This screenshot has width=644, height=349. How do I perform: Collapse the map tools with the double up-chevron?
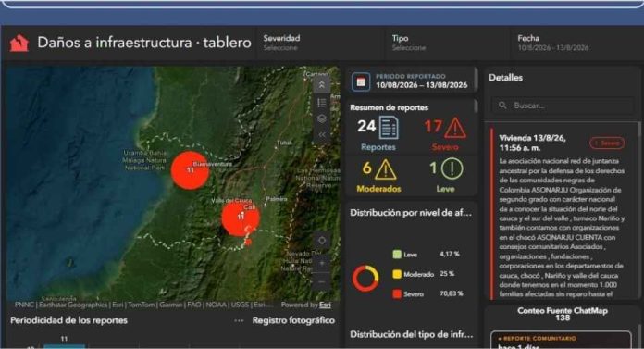point(322,85)
